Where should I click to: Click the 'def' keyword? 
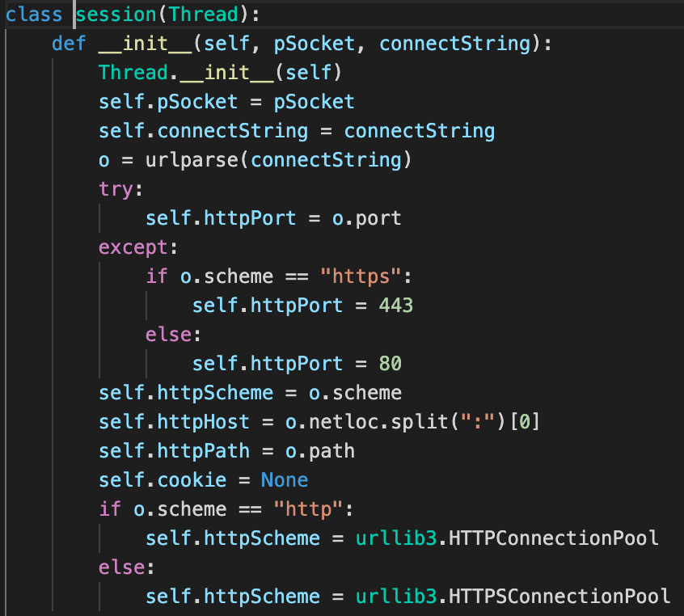pos(69,44)
